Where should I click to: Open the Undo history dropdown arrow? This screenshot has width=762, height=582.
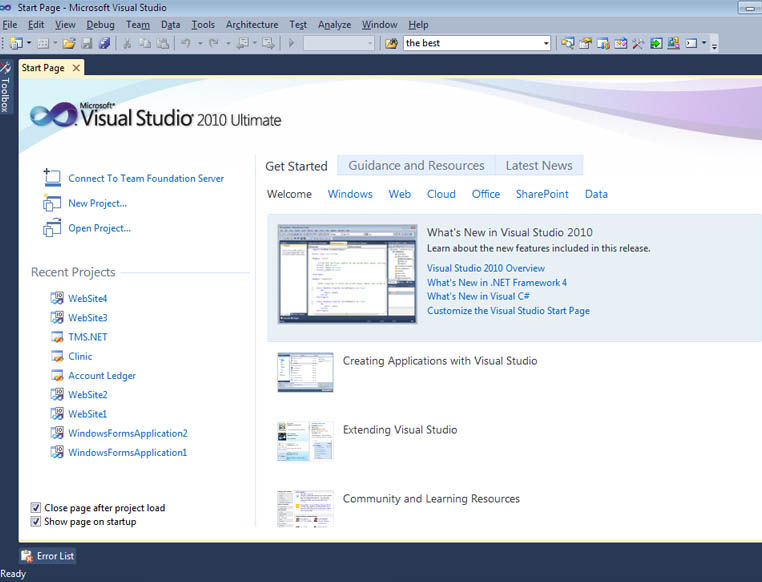[x=200, y=43]
